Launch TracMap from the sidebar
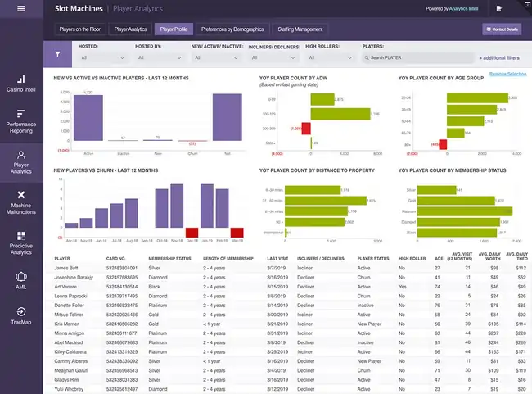This screenshot has height=394, width=532. (20, 315)
